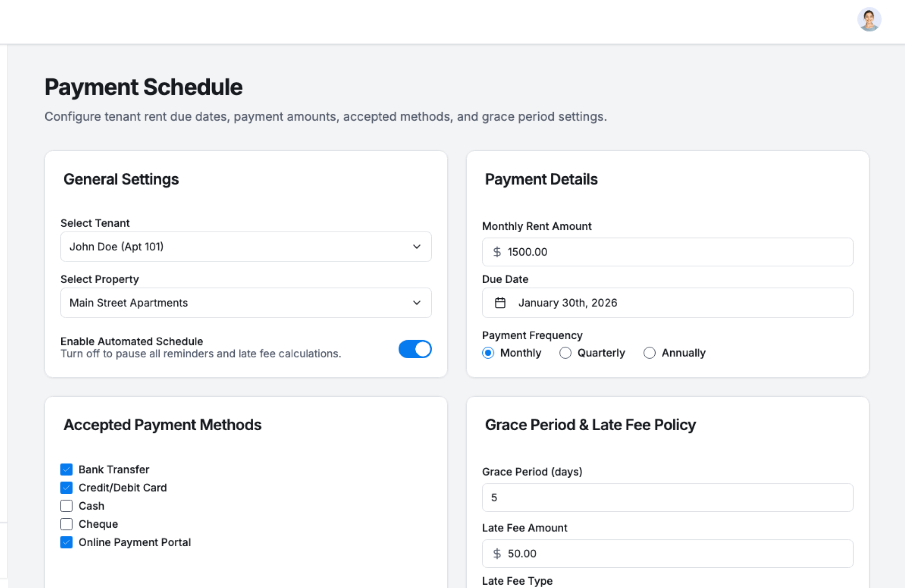Screen dimensions: 905x588
Task: Uncheck Online Payment Portal option
Action: [x=66, y=542]
